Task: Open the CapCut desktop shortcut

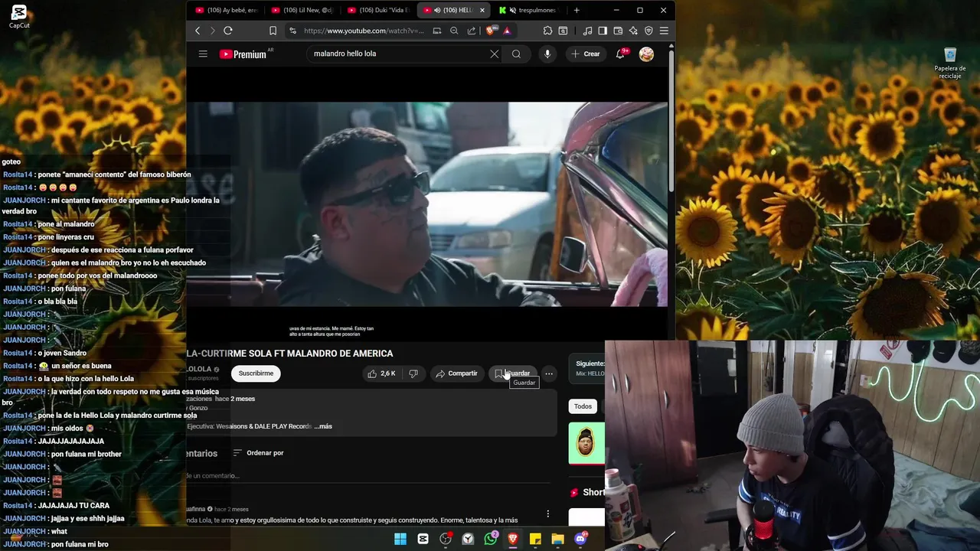Action: coord(19,16)
